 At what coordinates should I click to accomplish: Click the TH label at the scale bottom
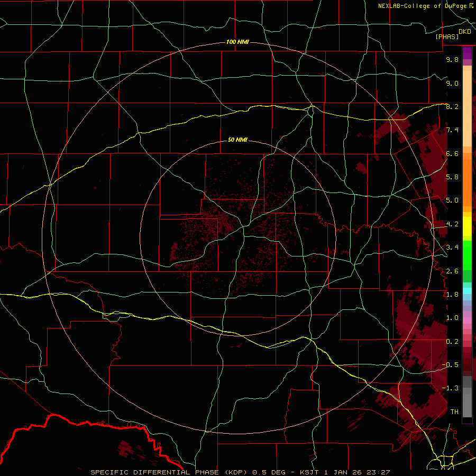[454, 411]
